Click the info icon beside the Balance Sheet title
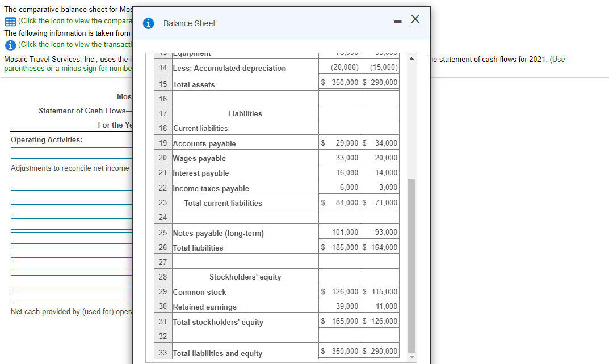 tap(148, 23)
